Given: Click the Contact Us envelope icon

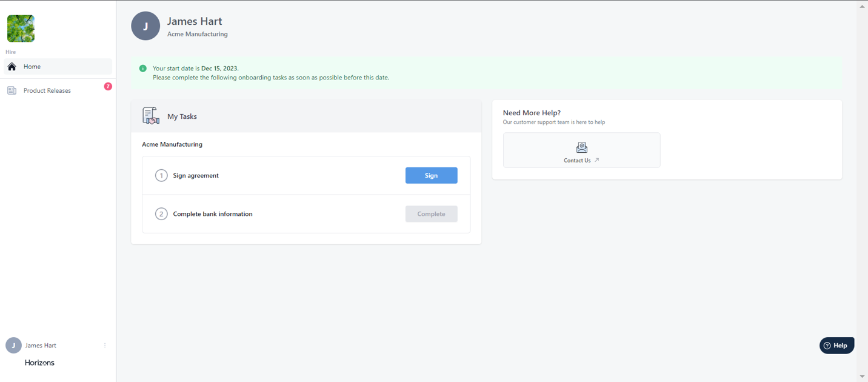Looking at the screenshot, I should (581, 147).
